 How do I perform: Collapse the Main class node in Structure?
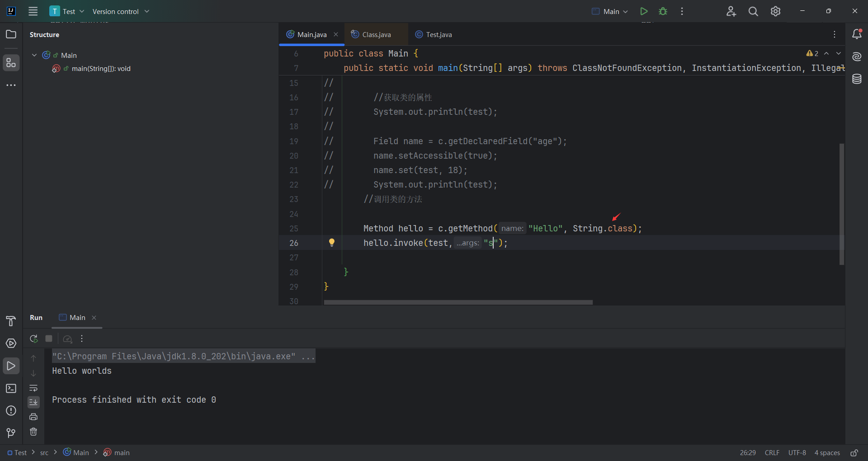tap(34, 55)
